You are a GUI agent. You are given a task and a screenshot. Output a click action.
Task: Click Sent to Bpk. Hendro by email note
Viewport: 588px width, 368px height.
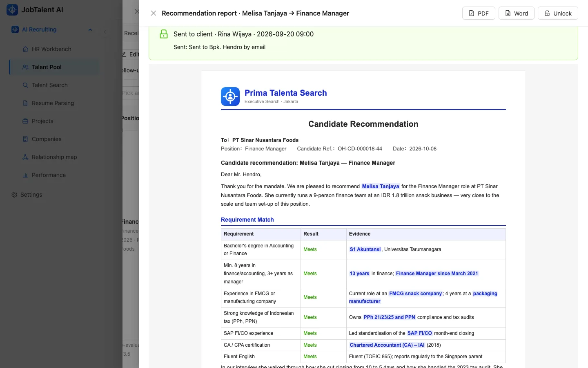point(219,47)
